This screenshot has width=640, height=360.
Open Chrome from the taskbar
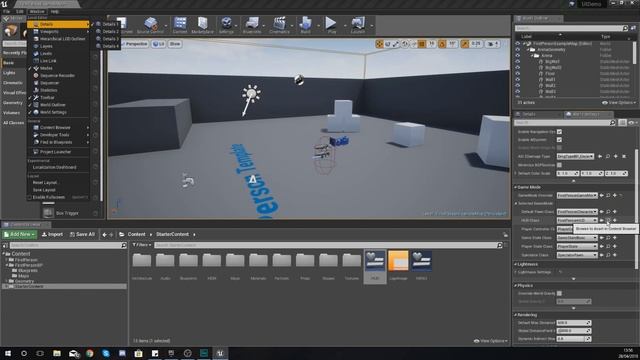[89, 353]
